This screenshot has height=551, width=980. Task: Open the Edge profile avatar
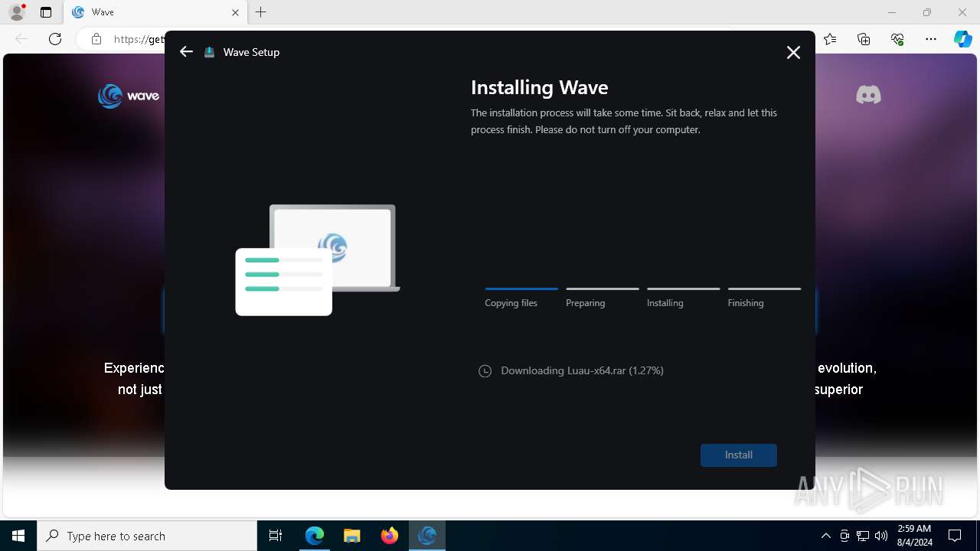coord(17,12)
